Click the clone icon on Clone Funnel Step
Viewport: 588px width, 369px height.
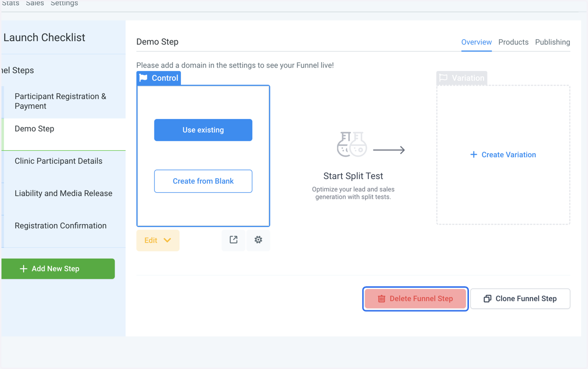488,299
